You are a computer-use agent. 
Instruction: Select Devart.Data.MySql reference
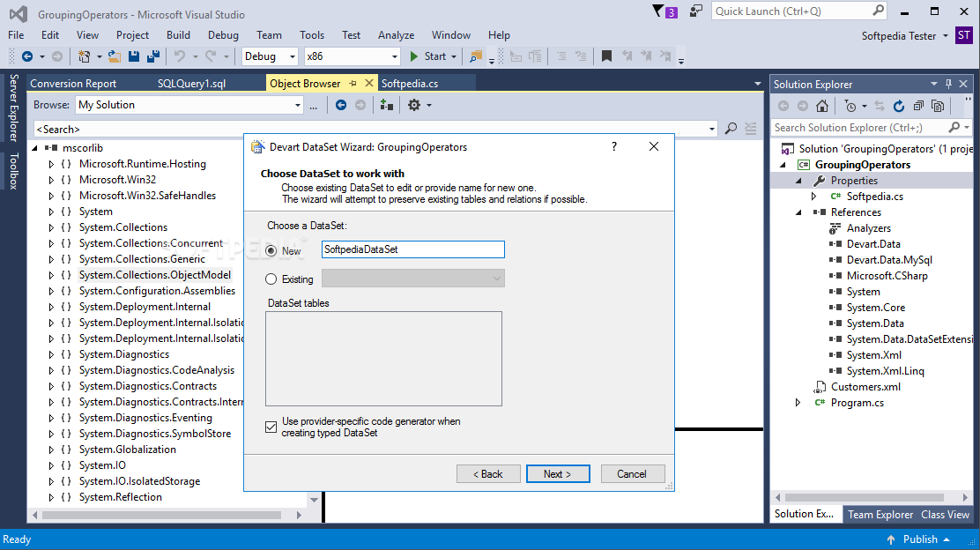click(x=888, y=260)
